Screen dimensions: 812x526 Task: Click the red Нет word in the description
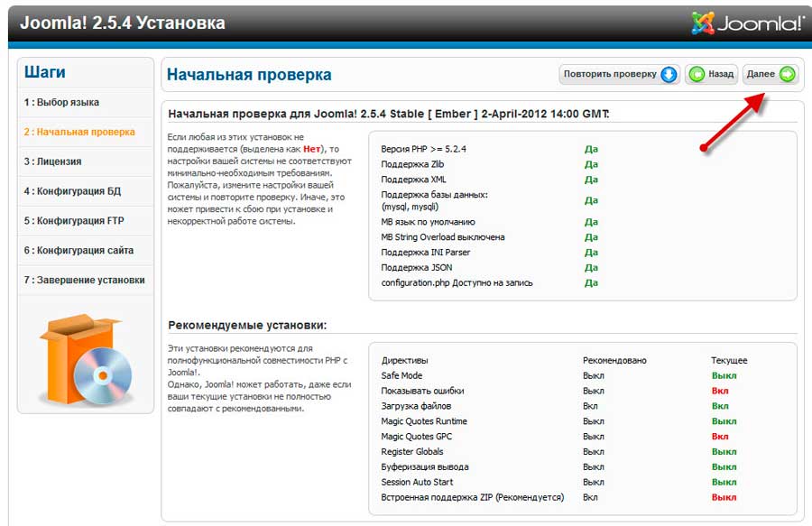coord(311,149)
